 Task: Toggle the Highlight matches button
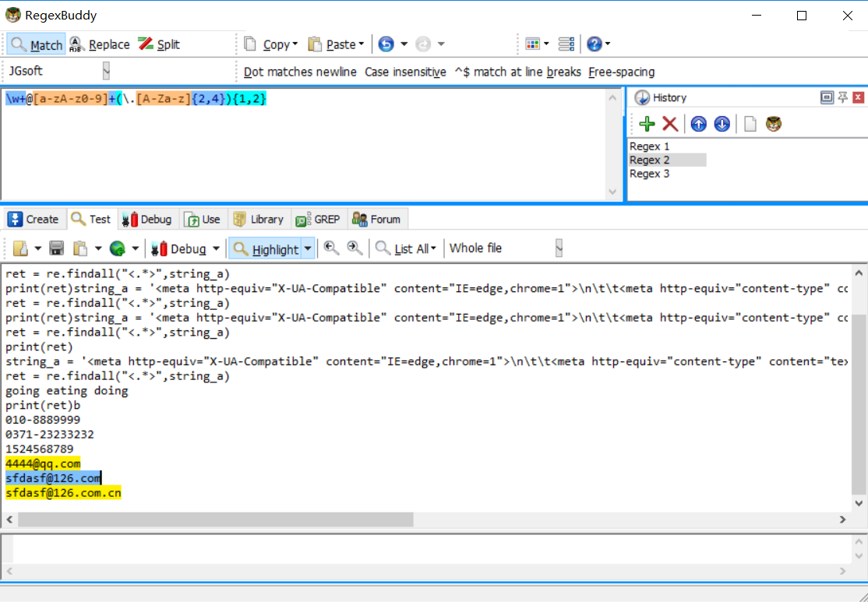tap(265, 249)
